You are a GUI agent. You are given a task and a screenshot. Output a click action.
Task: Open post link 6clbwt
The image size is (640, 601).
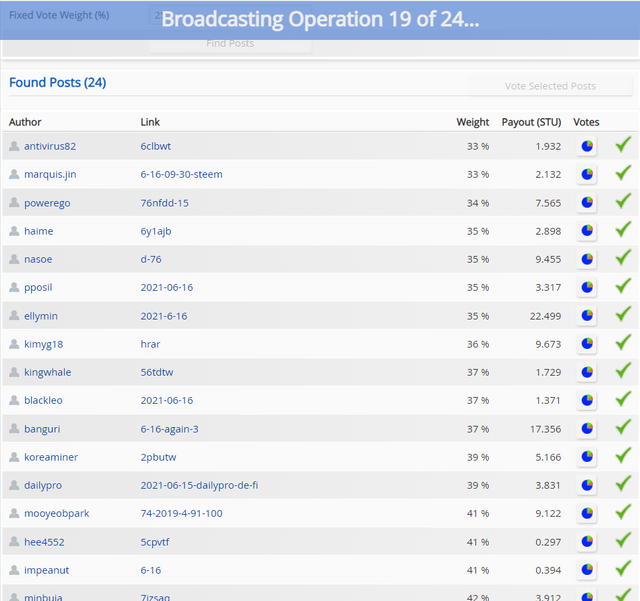pyautogui.click(x=156, y=146)
